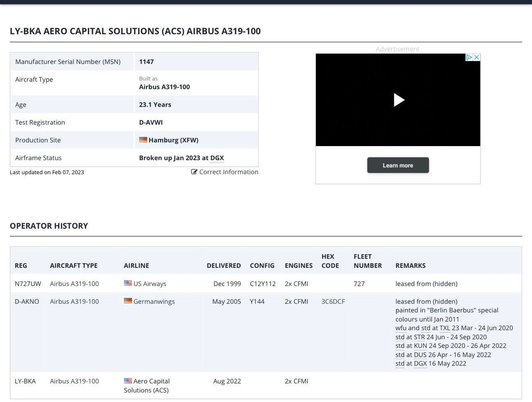
Task: Select registration LY-BKA in operator table
Action: point(25,381)
